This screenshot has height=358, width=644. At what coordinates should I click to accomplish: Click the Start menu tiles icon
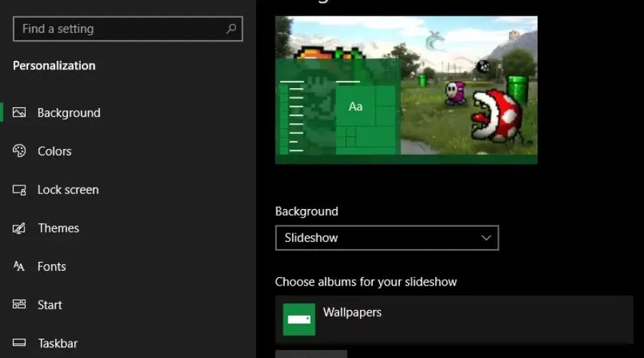19,305
